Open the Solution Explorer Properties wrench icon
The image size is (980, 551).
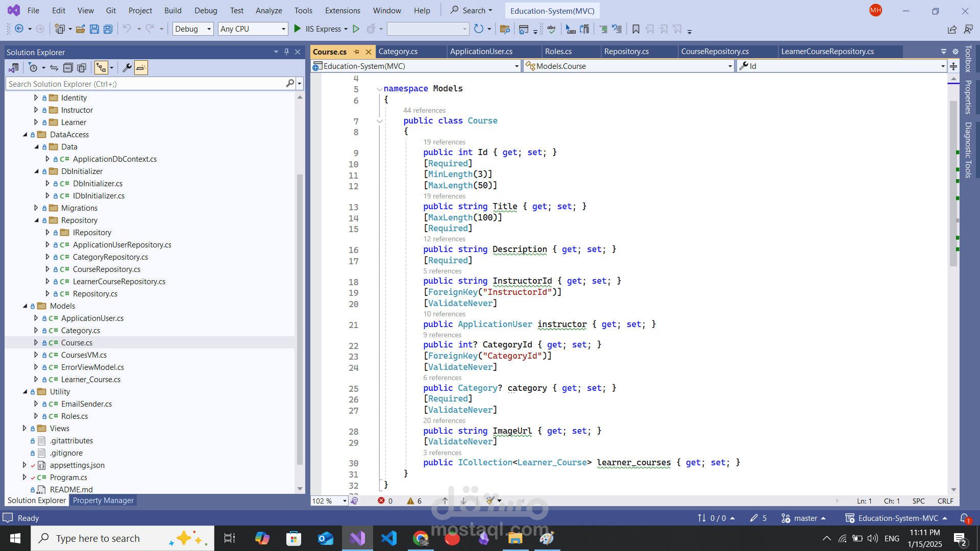click(127, 67)
